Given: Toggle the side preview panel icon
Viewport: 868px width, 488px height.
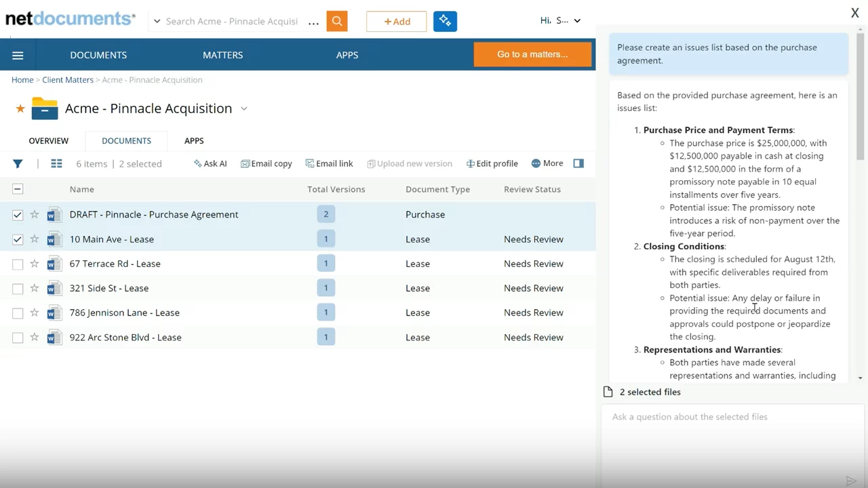Looking at the screenshot, I should tap(578, 163).
